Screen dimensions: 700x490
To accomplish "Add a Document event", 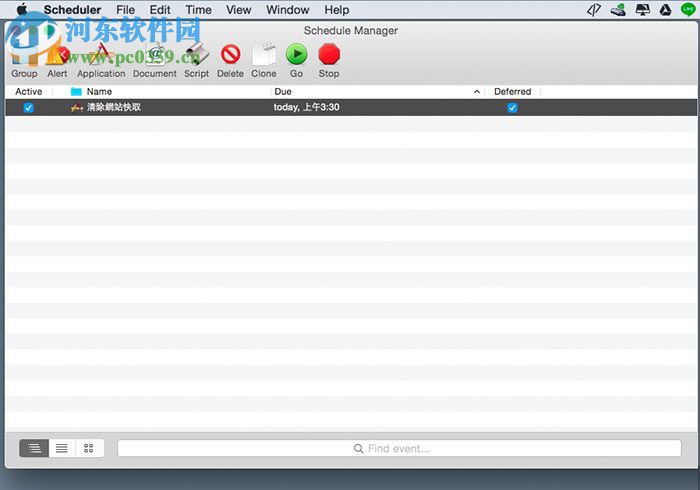I will pyautogui.click(x=154, y=61).
